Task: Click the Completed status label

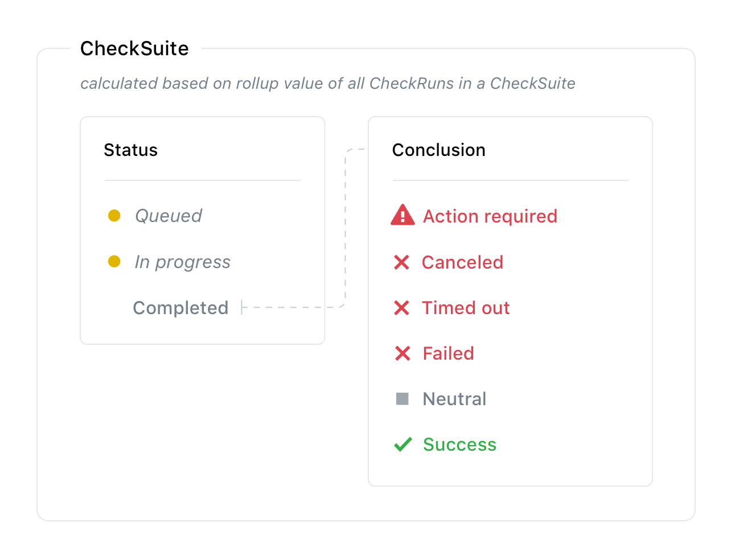Action: [180, 308]
